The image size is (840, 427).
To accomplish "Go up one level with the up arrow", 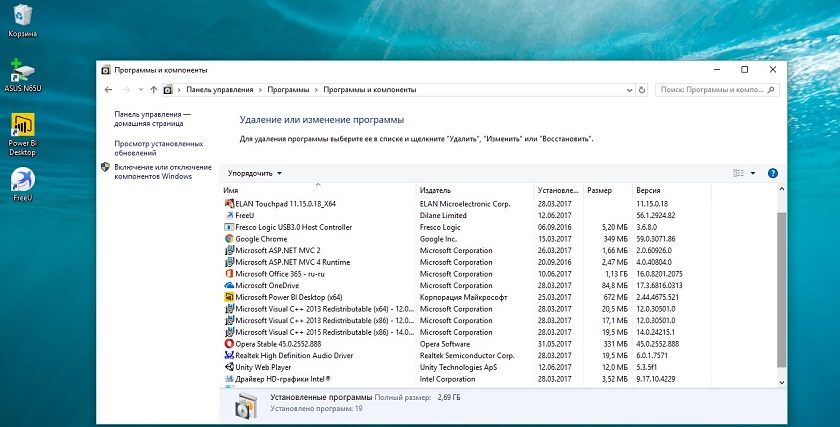I will tap(154, 90).
